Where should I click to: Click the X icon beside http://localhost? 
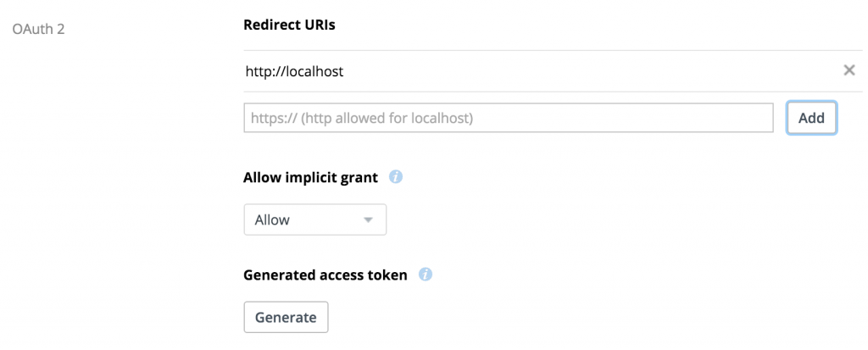click(849, 70)
